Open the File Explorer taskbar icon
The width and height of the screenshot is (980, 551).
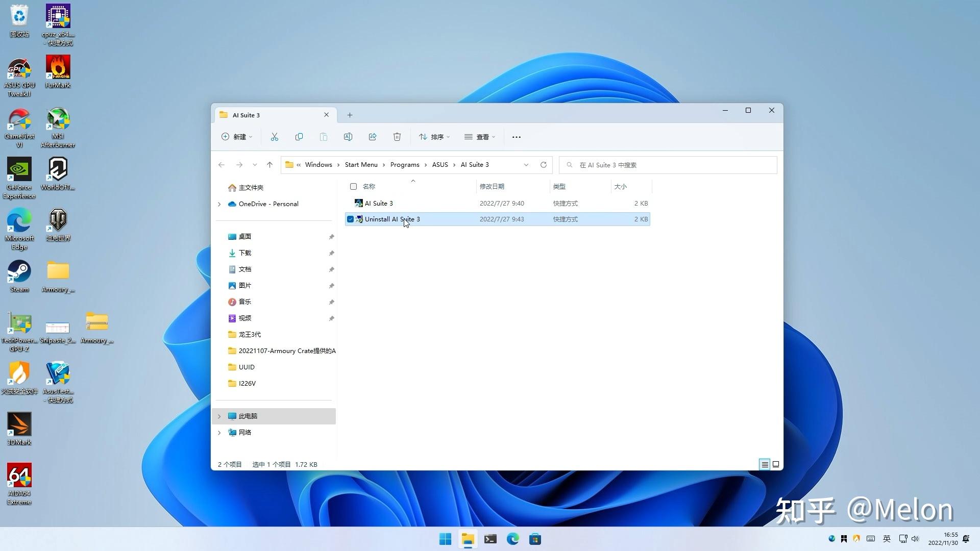[468, 539]
